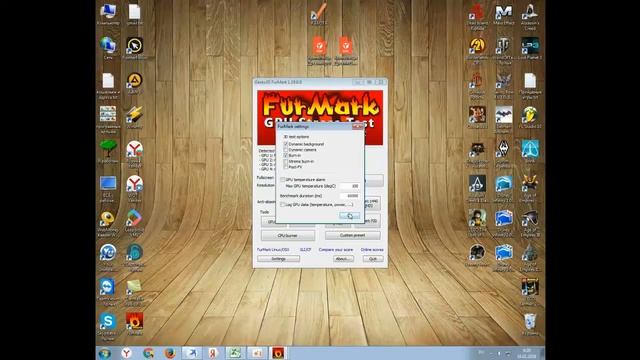Open the taskbar clock and date

[x=526, y=353]
